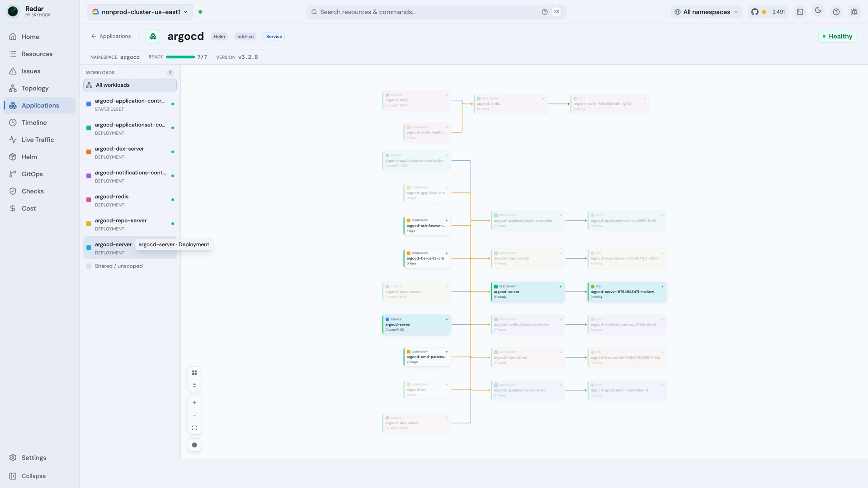Click the GitOps branch icon
This screenshot has width=868, height=488.
coord(13,174)
